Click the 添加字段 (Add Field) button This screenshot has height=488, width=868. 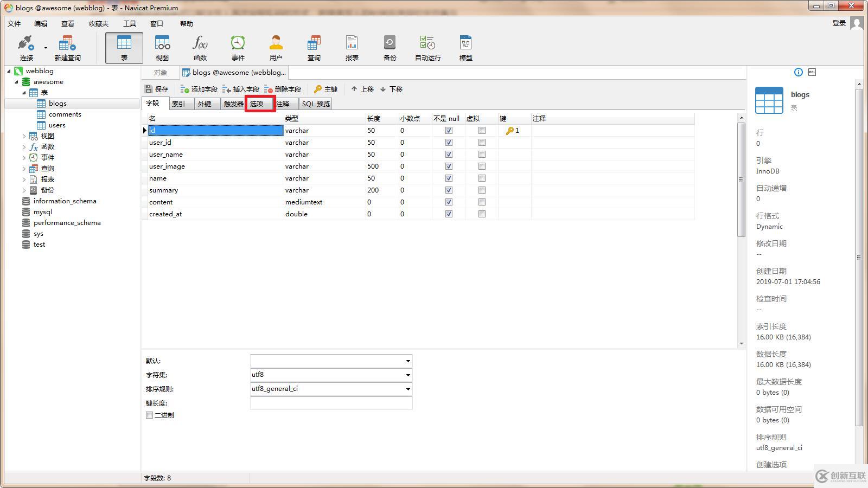(199, 89)
